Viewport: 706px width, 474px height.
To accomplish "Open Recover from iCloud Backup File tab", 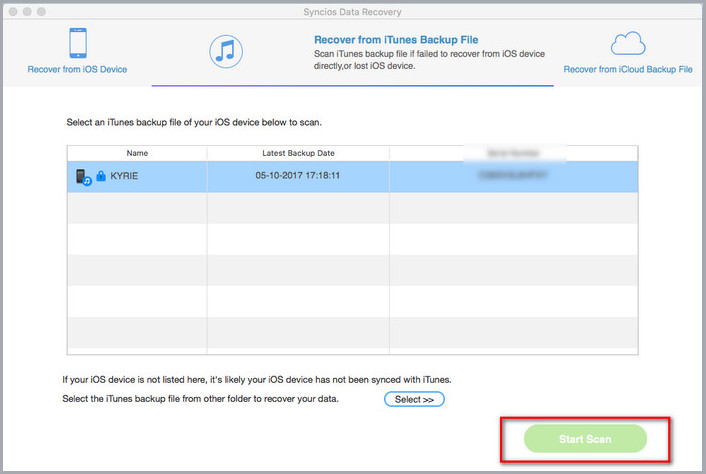I will pos(628,69).
